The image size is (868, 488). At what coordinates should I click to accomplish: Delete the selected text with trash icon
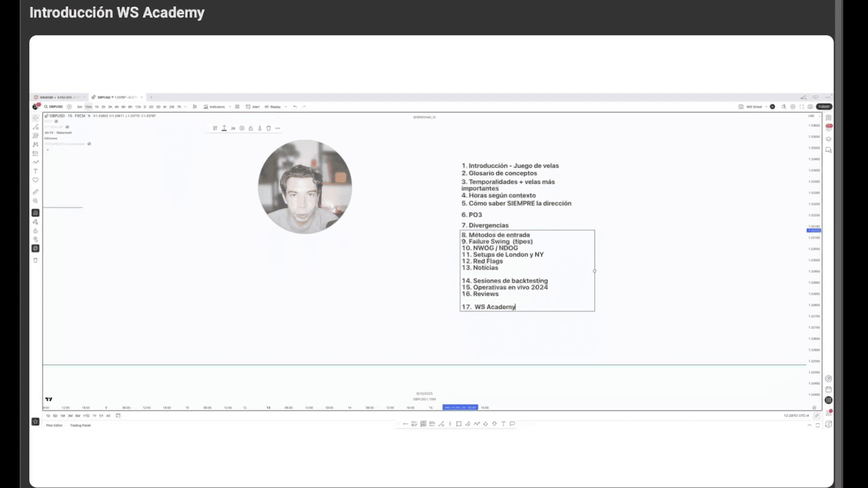click(269, 128)
